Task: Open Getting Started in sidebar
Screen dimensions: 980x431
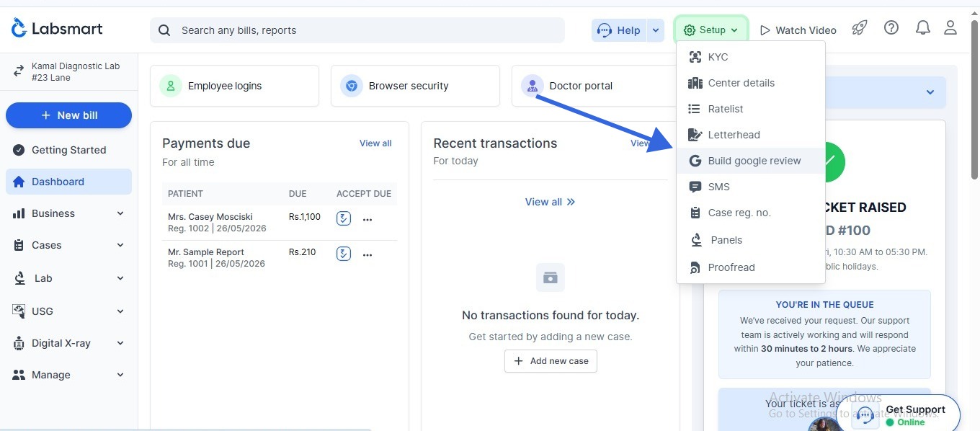Action: click(x=68, y=150)
